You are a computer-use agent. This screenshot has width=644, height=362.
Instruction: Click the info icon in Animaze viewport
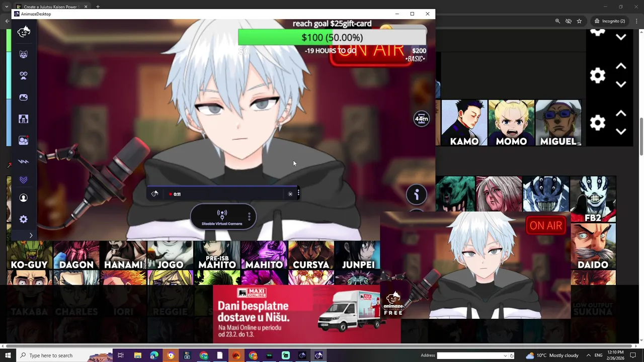pyautogui.click(x=417, y=194)
